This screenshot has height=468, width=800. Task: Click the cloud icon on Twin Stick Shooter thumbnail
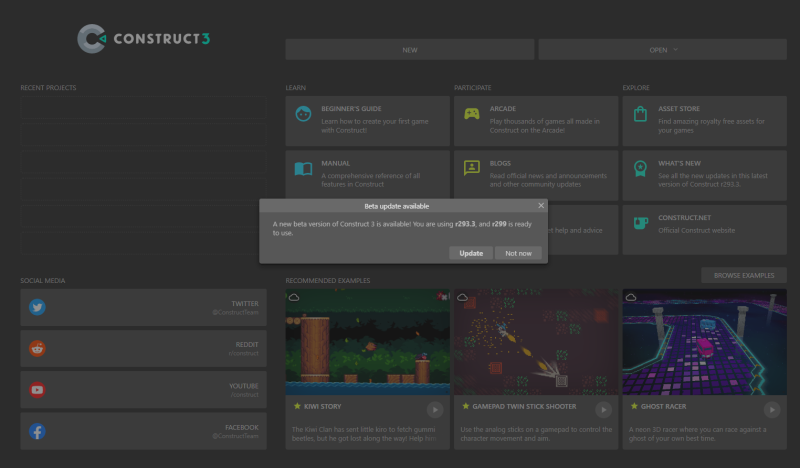[x=462, y=297]
